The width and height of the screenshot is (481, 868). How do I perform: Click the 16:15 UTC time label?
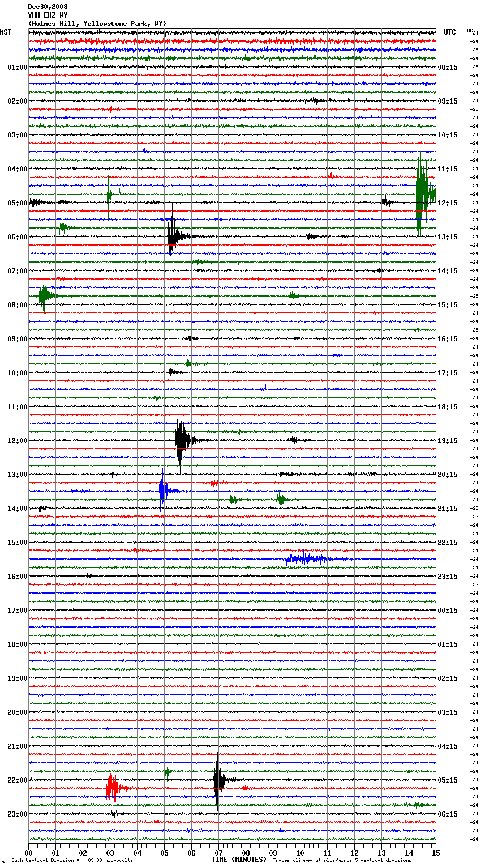[448, 339]
